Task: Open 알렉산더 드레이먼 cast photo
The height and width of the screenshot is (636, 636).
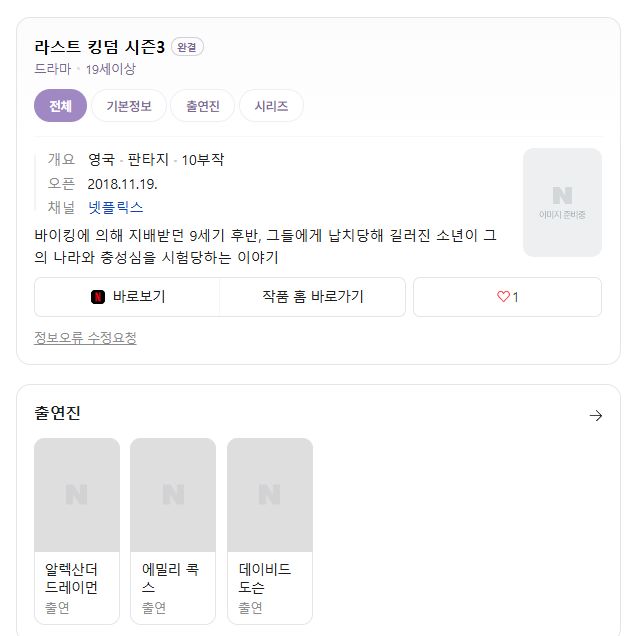Action: point(77,495)
